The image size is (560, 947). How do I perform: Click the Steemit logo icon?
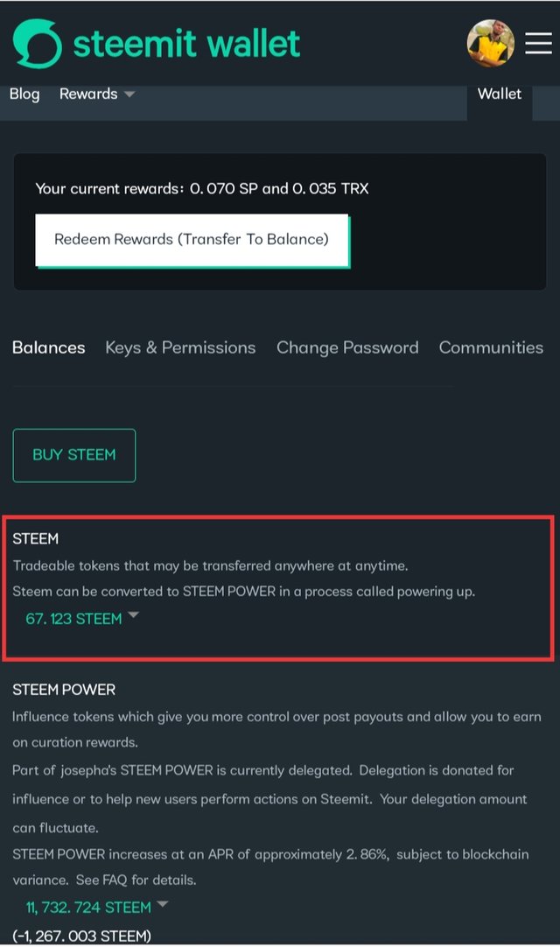click(37, 44)
